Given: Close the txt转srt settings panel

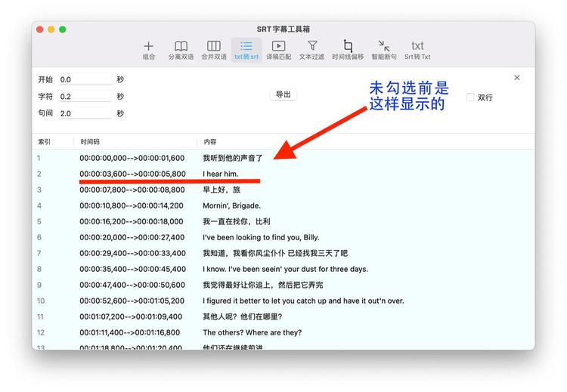Looking at the screenshot, I should 517,78.
